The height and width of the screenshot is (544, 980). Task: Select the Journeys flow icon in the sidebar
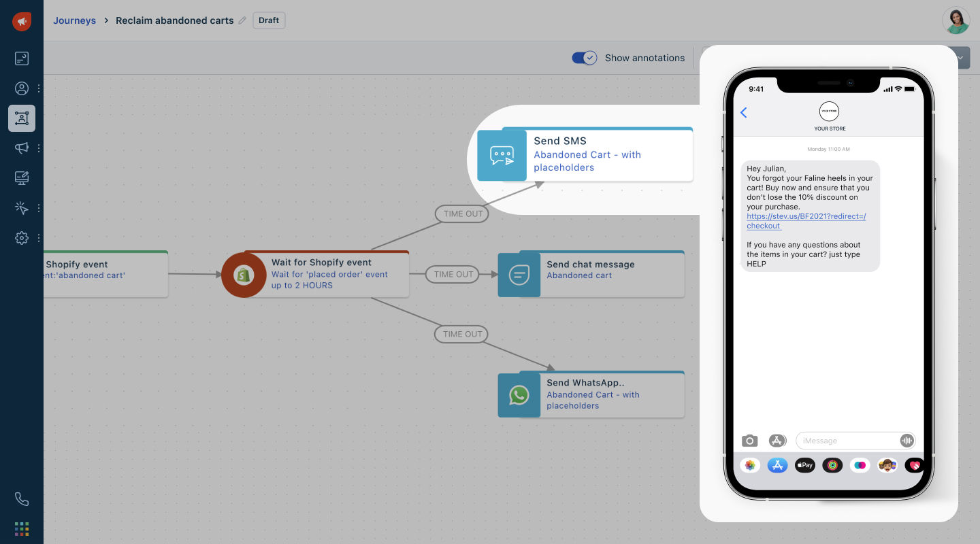click(x=22, y=118)
